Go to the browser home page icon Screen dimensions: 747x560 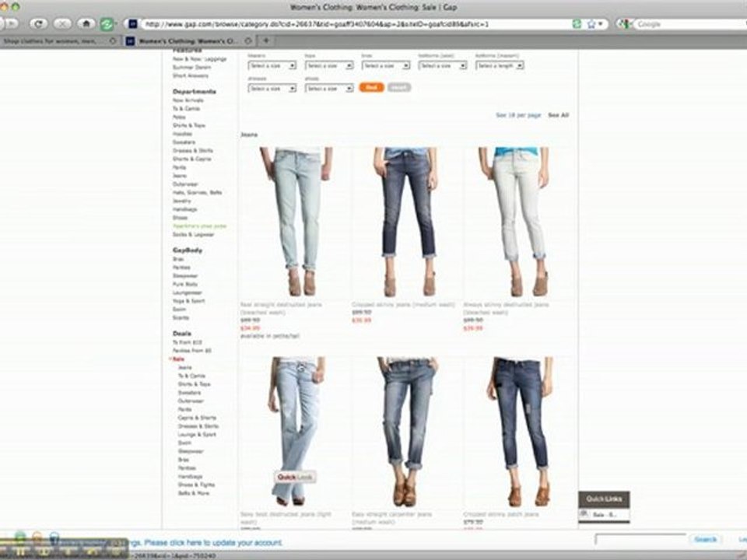[86, 23]
